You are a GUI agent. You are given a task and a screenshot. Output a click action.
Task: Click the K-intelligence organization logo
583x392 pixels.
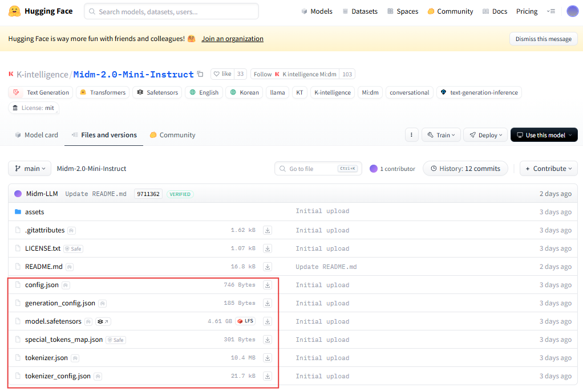click(11, 74)
